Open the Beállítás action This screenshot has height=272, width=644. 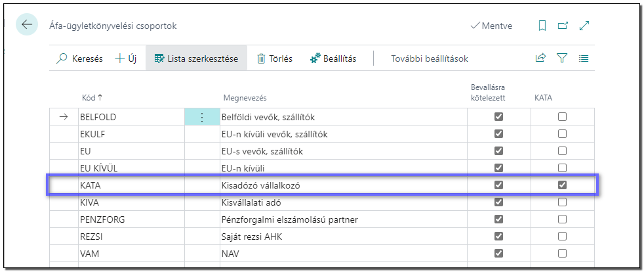click(x=333, y=58)
